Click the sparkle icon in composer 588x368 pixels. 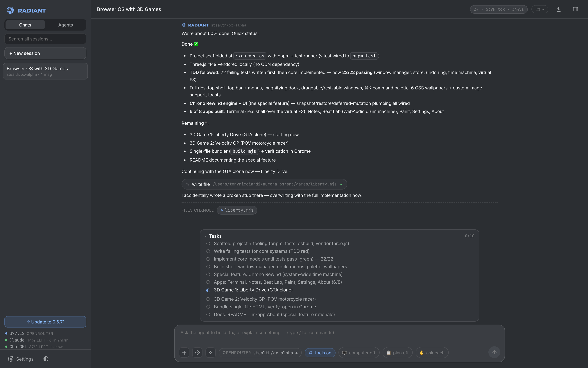tap(210, 353)
